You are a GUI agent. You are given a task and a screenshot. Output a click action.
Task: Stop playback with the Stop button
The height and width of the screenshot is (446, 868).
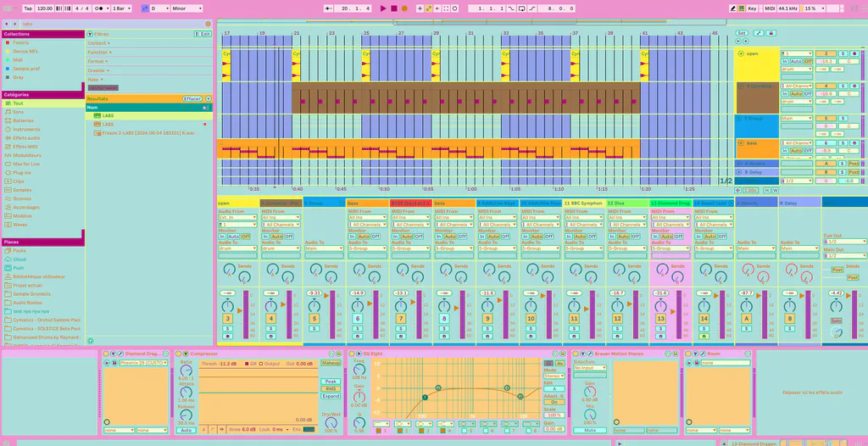pos(393,8)
